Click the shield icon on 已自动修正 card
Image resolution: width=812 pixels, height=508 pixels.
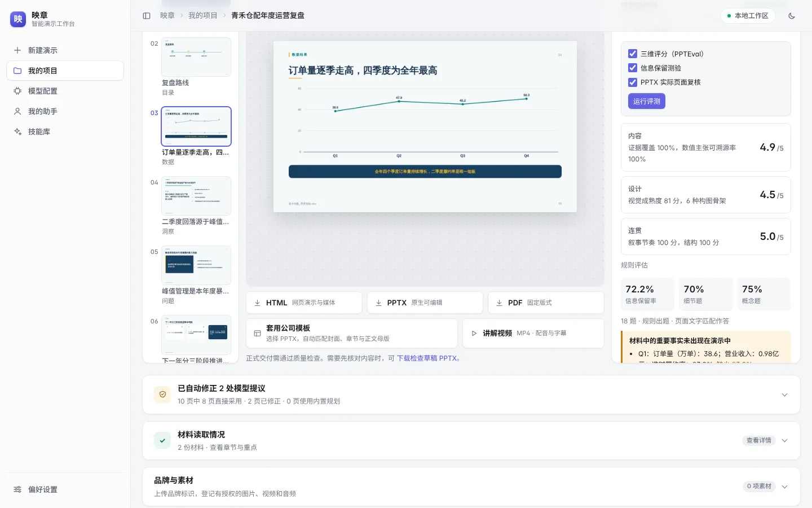[x=162, y=395]
